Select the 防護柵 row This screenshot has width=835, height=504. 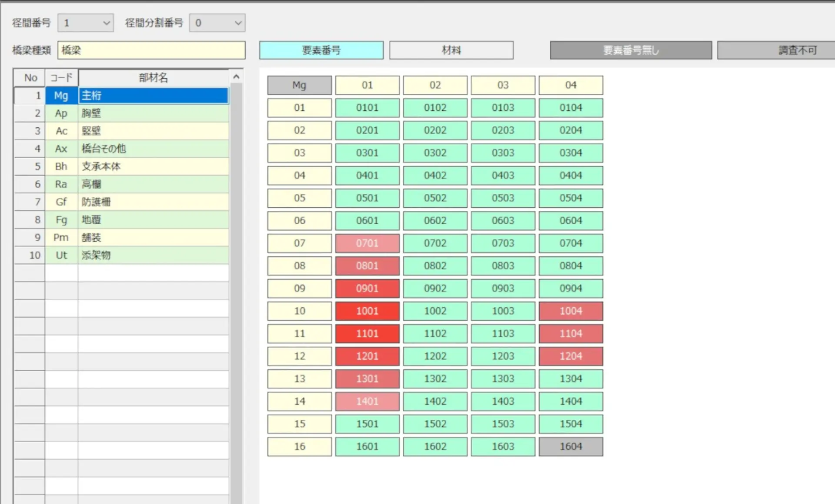121,202
